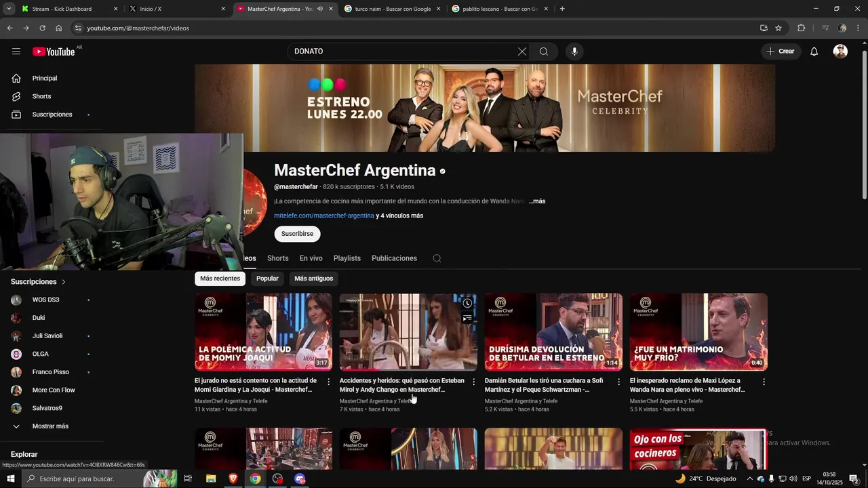Click the Windows taskbar search box
This screenshot has width=868, height=488.
pos(98,479)
